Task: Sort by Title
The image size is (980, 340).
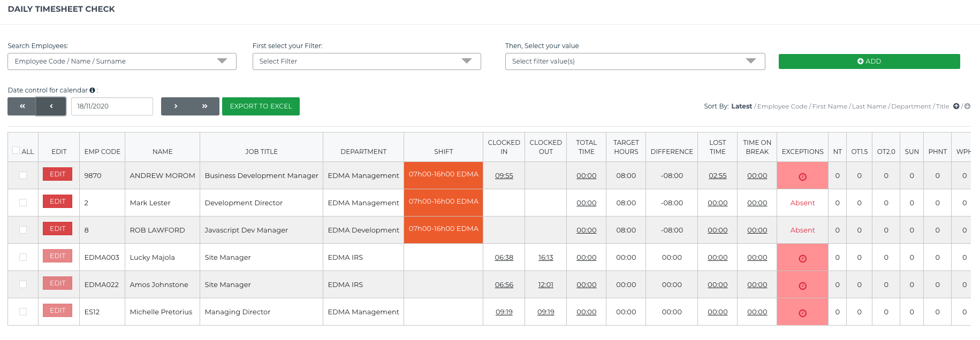Action: click(x=943, y=106)
